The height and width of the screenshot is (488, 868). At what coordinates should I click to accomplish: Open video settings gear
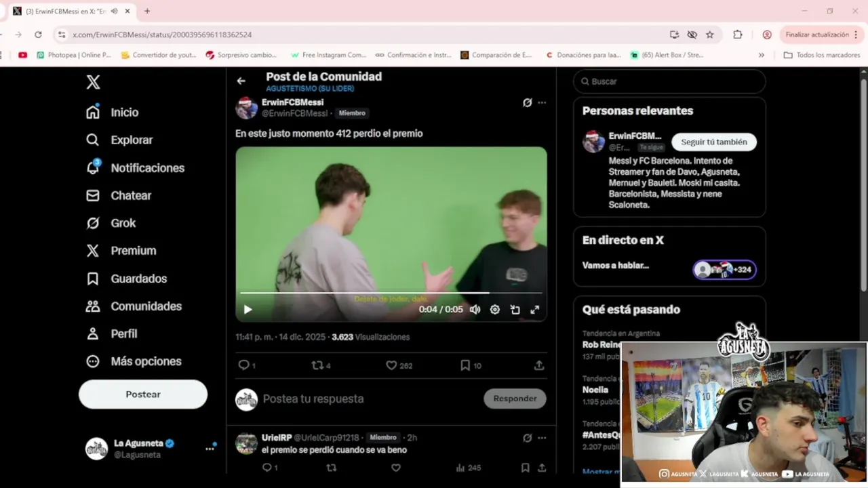[495, 310]
